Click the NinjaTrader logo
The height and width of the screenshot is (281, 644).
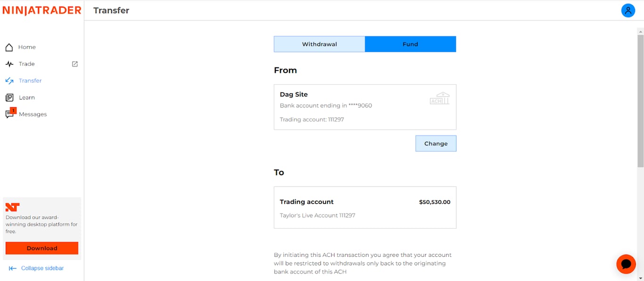coord(41,10)
